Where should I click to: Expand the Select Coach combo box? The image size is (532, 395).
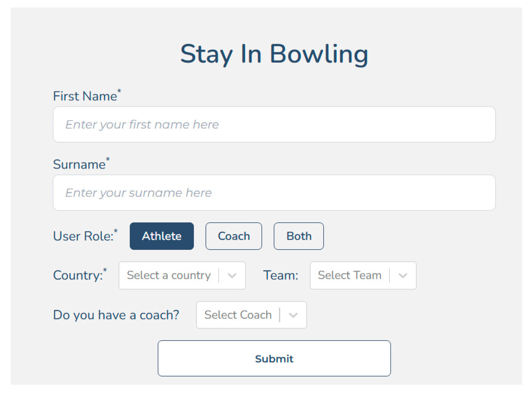(238, 315)
